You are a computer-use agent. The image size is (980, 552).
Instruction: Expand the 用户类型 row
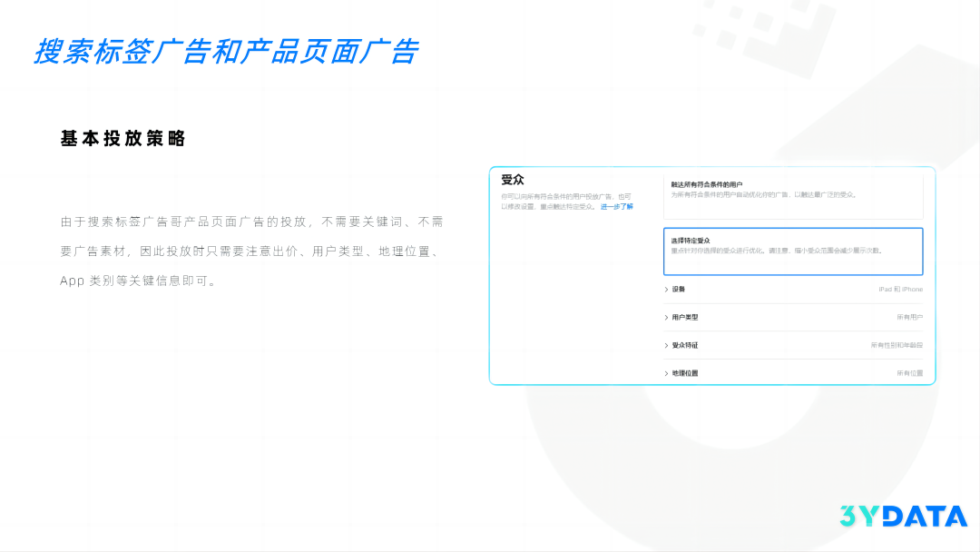[x=793, y=318]
